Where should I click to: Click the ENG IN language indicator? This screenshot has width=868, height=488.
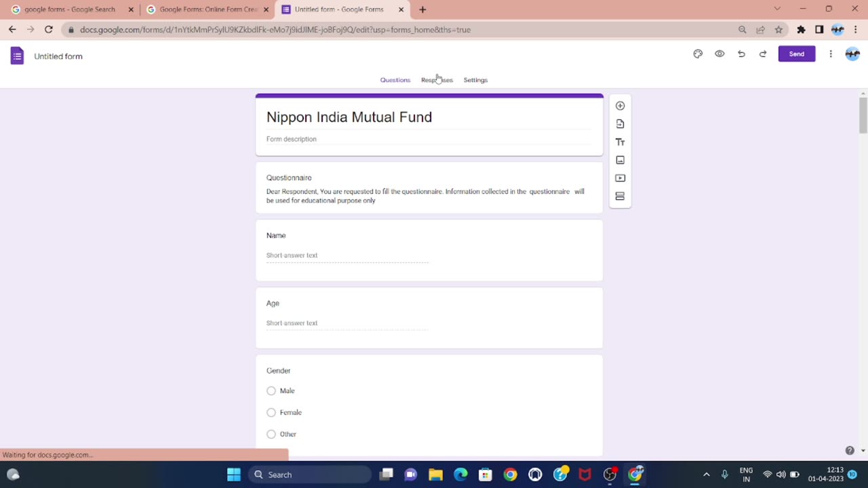[746, 474]
